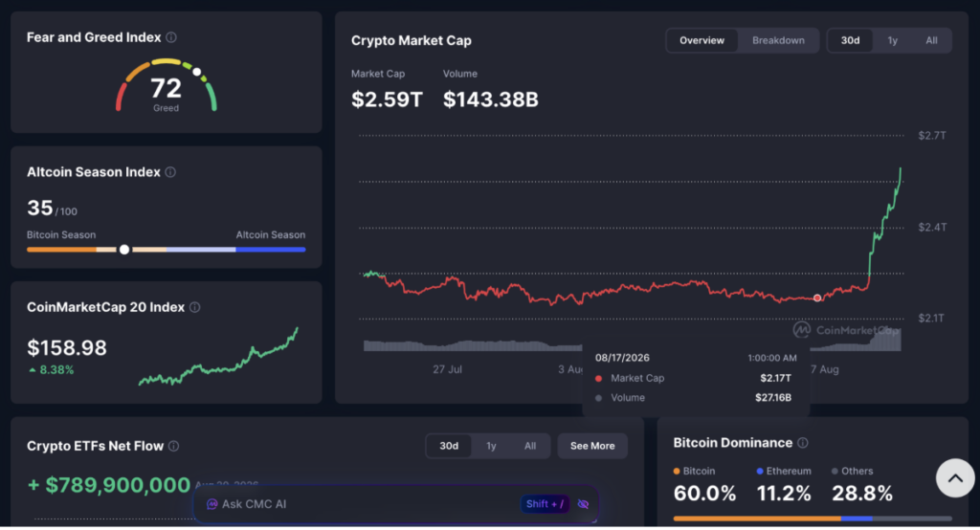980x530 pixels.
Task: Click the Crypto ETFs Net Flow info icon
Action: click(174, 446)
